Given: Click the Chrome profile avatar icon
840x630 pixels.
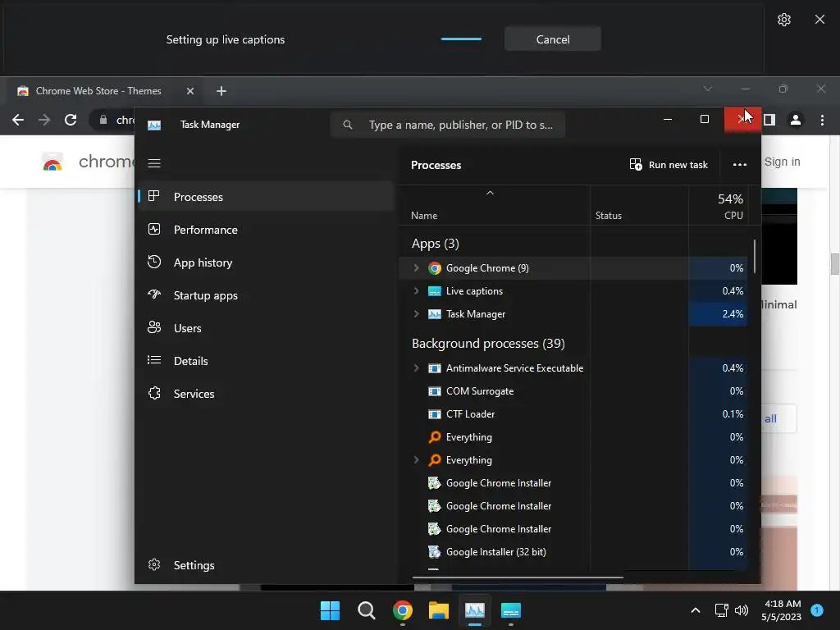Looking at the screenshot, I should (796, 120).
